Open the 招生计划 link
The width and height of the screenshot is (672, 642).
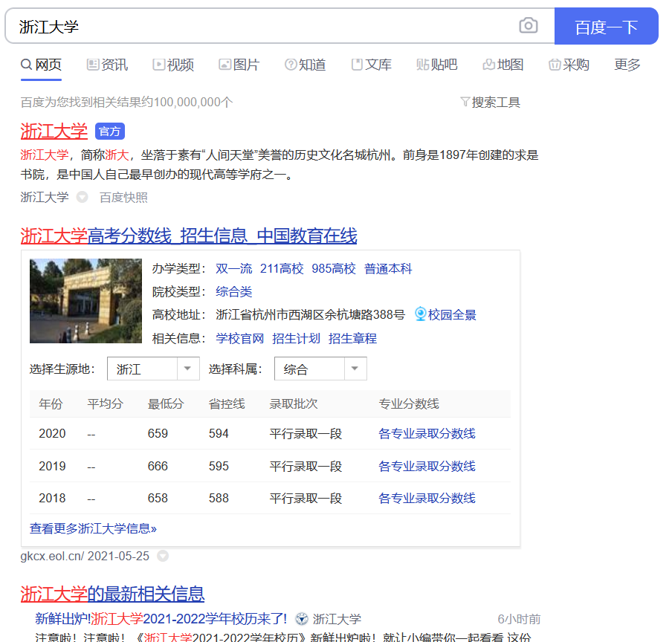296,338
